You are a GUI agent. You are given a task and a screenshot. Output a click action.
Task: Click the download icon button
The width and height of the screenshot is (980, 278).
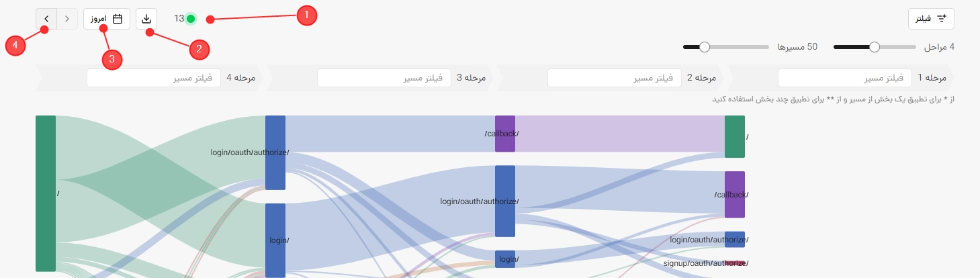[146, 19]
